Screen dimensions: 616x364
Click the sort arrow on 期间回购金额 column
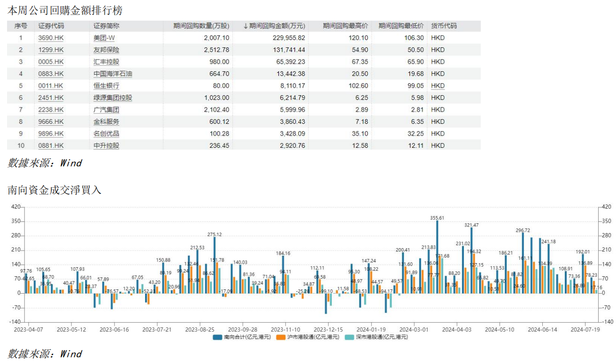(245, 26)
